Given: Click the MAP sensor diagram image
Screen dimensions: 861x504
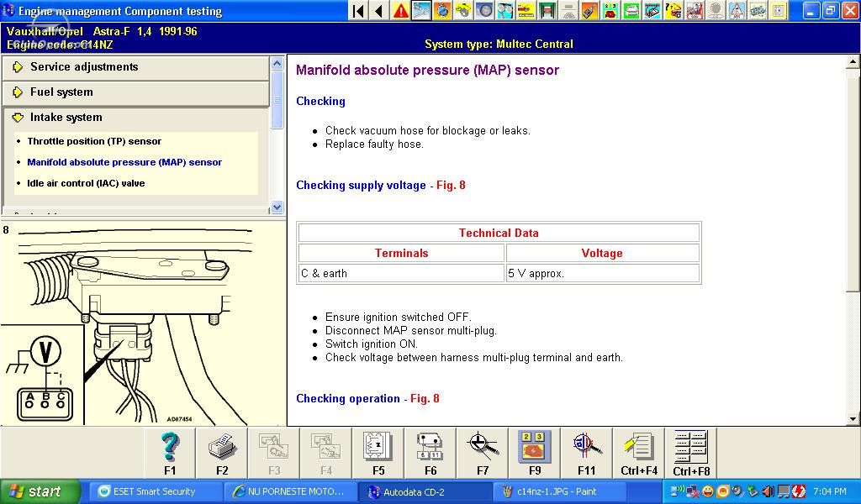Looking at the screenshot, I should [141, 323].
